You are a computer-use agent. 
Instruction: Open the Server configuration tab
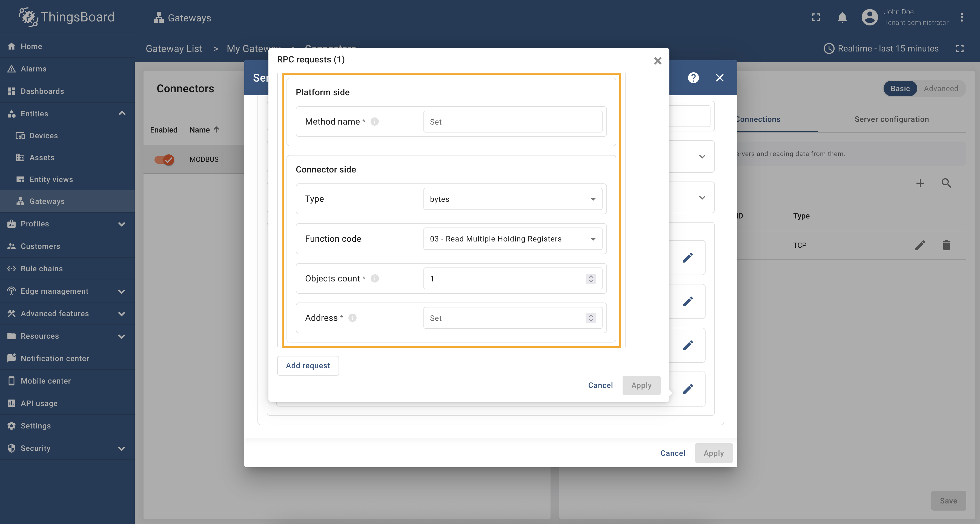pos(891,119)
